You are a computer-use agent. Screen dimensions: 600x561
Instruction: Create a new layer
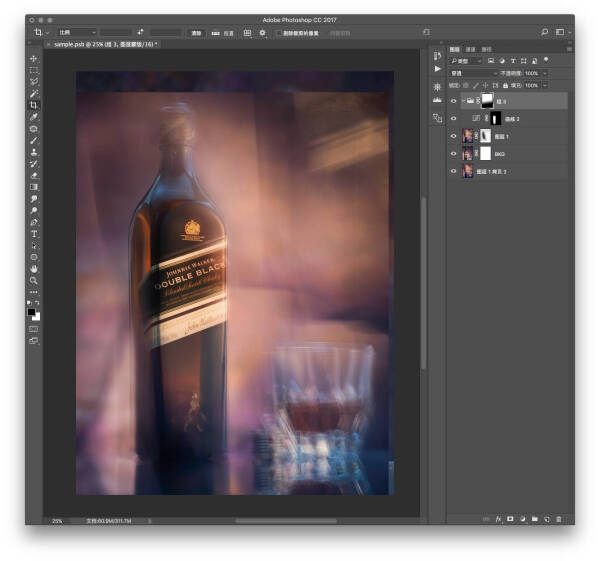click(546, 519)
